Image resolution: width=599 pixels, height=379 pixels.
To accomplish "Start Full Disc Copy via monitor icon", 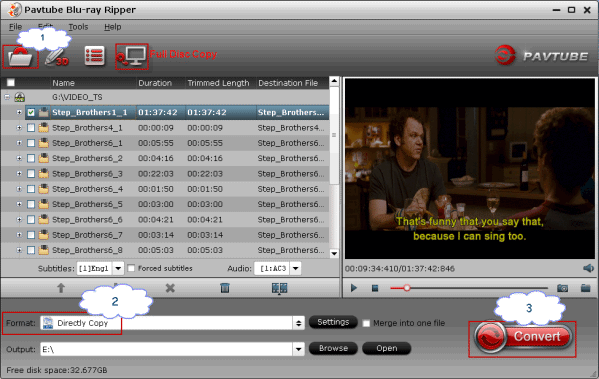I will pyautogui.click(x=132, y=57).
